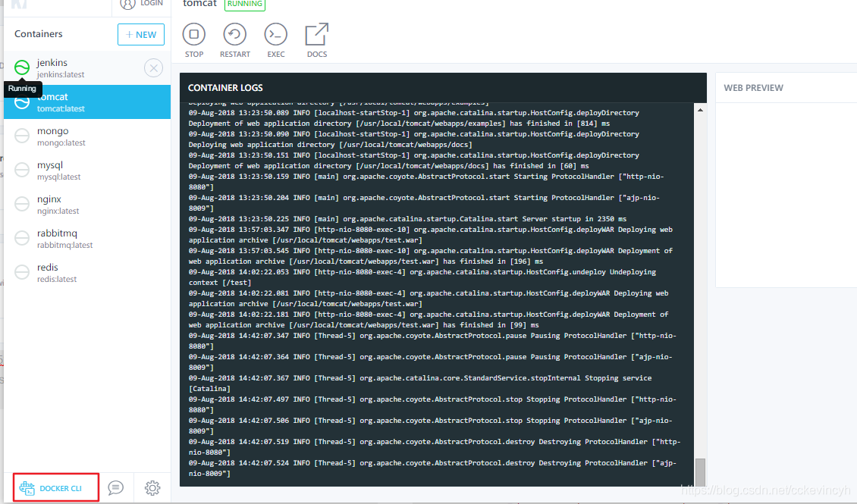Click the rabbitmq:latest image label
This screenshot has width=857, height=504.
(64, 245)
